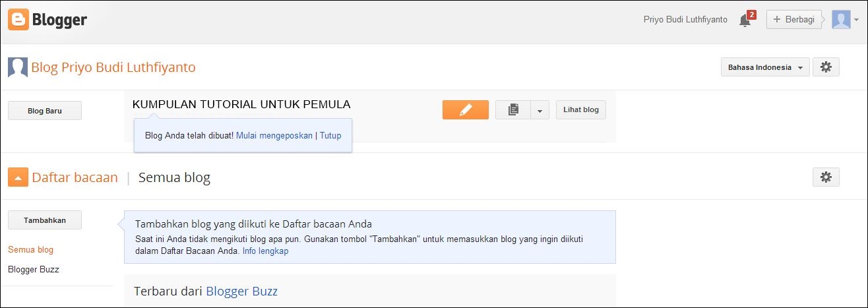Click the user name Priyo Budi Luthfiyanto

(x=685, y=20)
